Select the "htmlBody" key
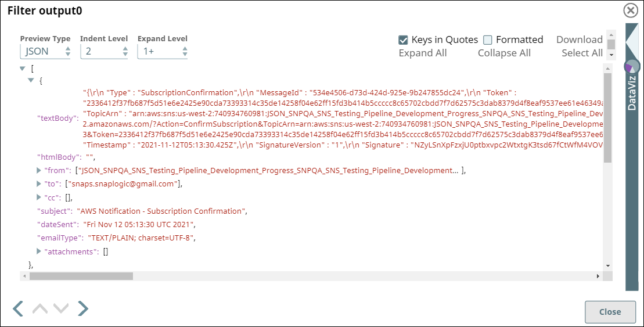Image resolution: width=644 pixels, height=327 pixels. (59, 157)
